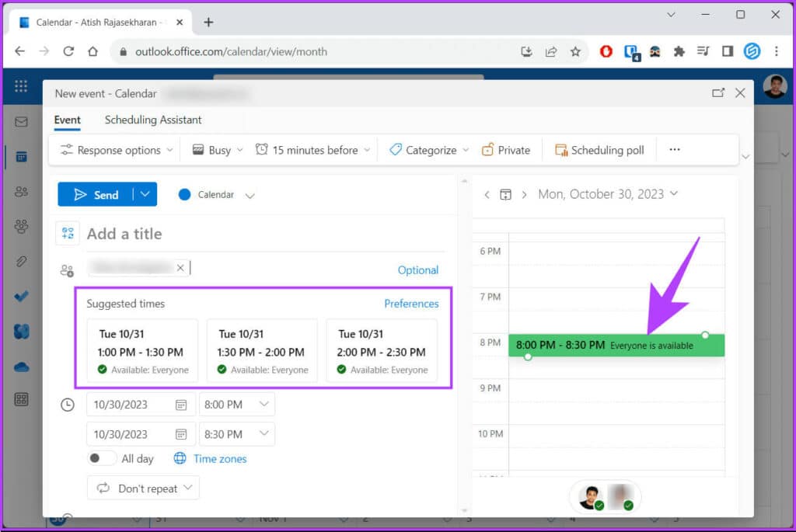Open Time zones link

click(220, 458)
